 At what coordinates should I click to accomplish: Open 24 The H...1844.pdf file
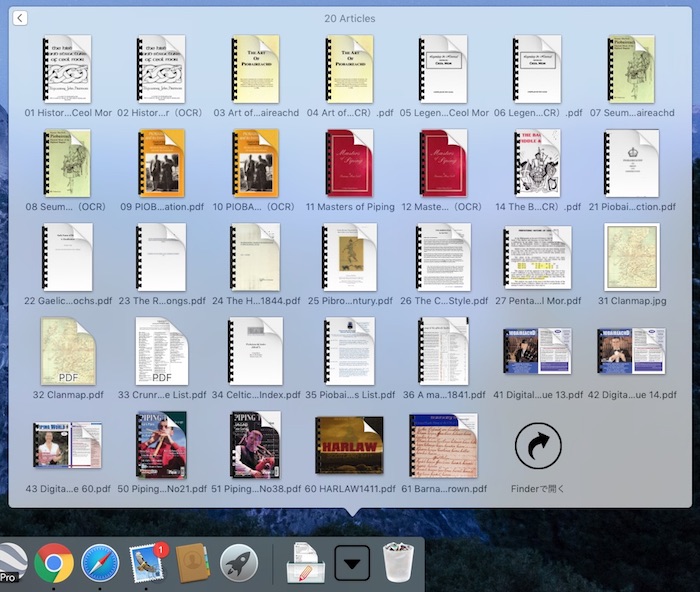pyautogui.click(x=255, y=257)
